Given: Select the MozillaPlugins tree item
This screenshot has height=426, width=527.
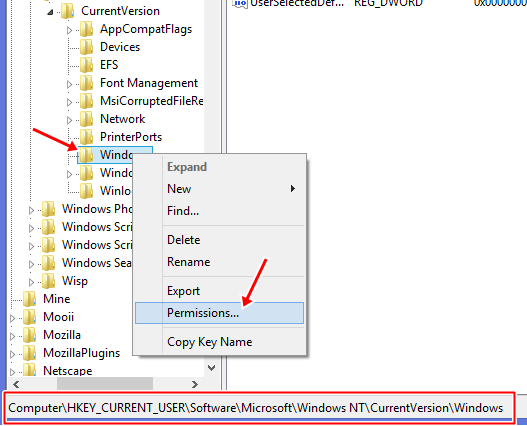Looking at the screenshot, I should (x=81, y=353).
